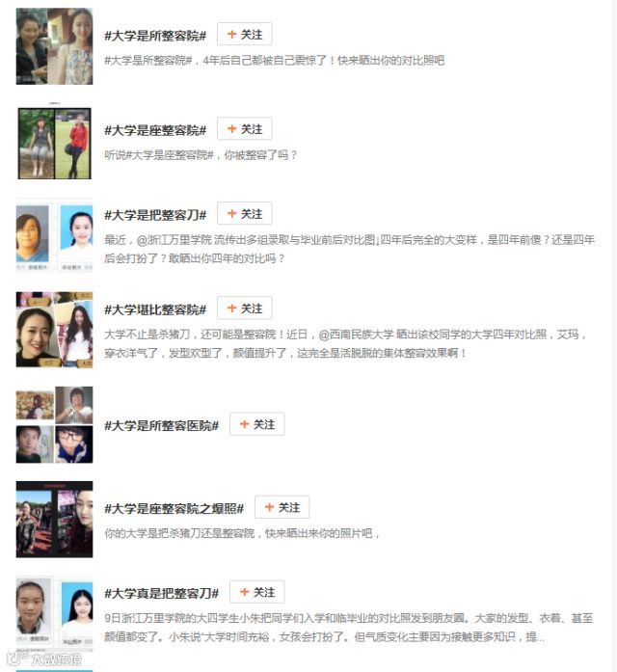Click the @浙江万里学院 mention link

tap(174, 240)
